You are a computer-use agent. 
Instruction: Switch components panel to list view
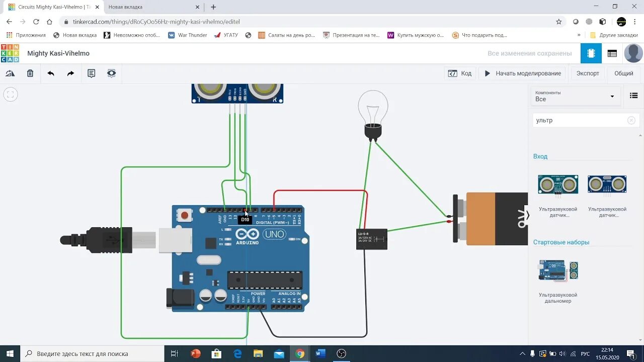click(633, 96)
